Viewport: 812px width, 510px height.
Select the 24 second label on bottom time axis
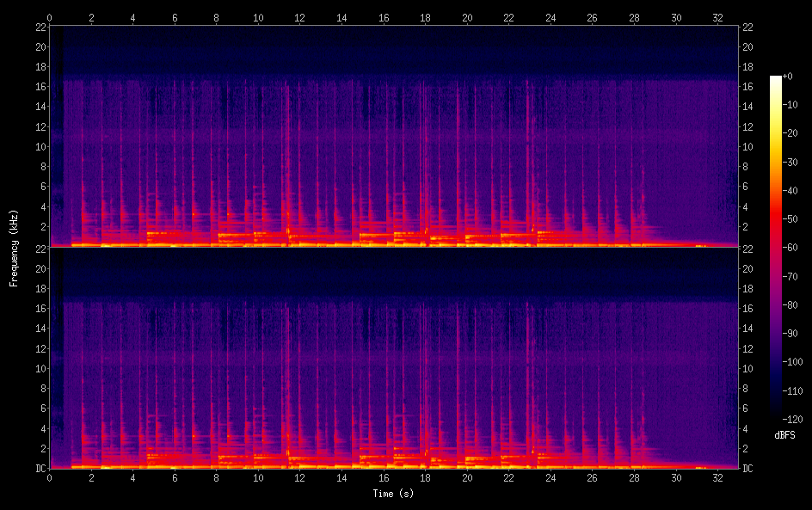pyautogui.click(x=551, y=477)
